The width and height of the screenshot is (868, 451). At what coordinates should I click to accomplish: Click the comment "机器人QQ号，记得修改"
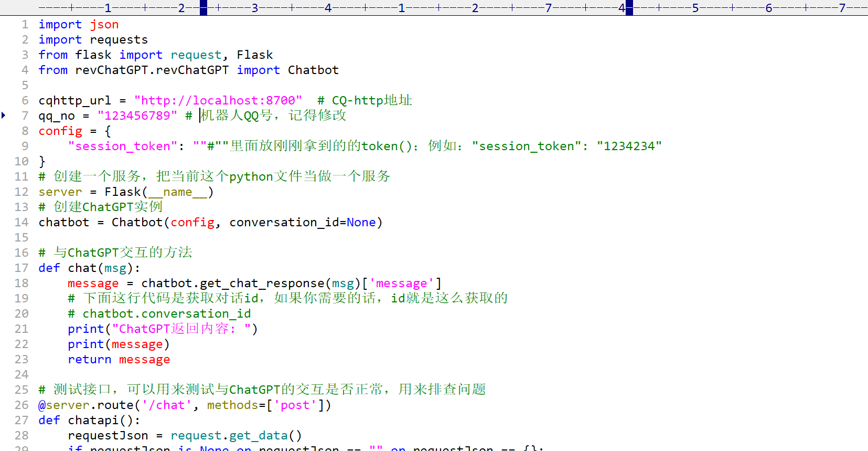(274, 116)
